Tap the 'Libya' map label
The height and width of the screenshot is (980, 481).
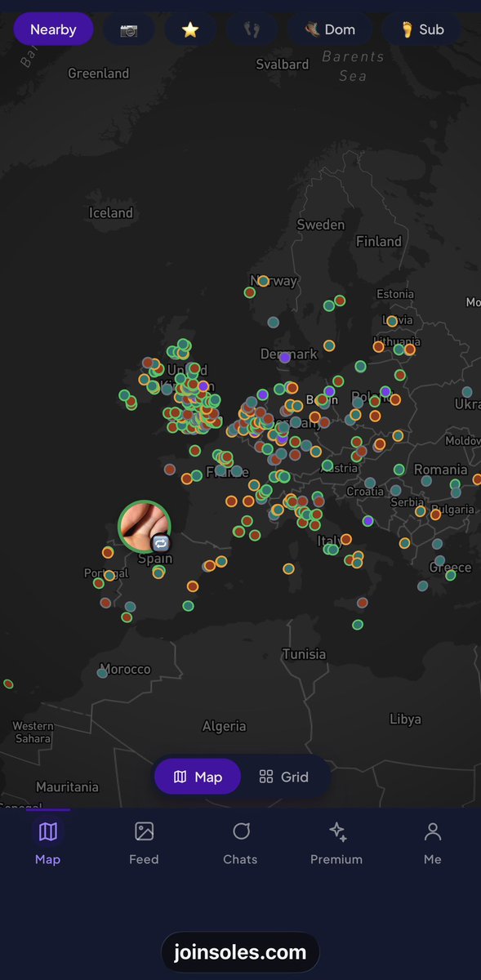pyautogui.click(x=405, y=719)
